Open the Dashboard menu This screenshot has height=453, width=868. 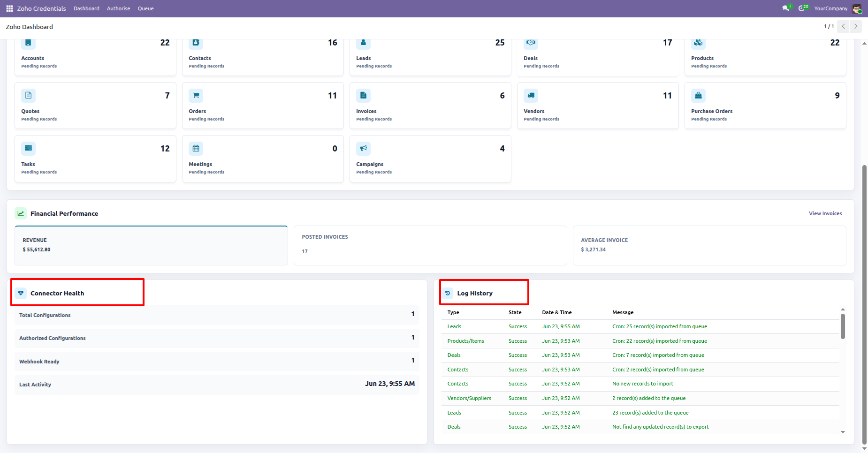pos(86,8)
